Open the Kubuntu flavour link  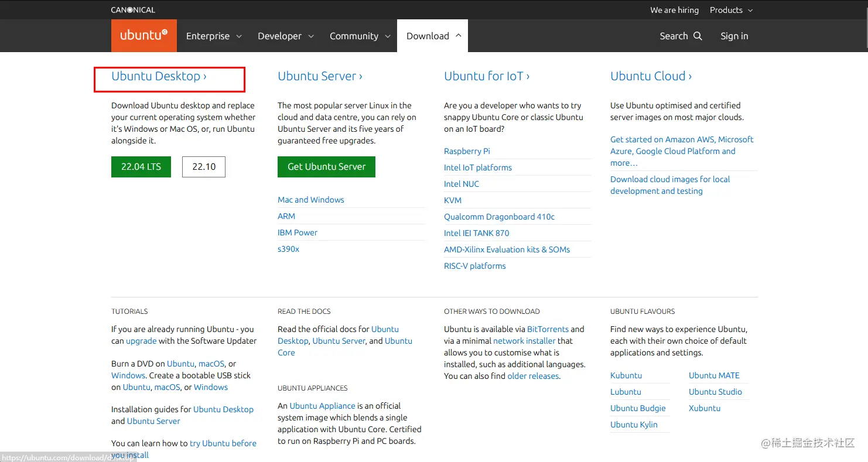626,375
